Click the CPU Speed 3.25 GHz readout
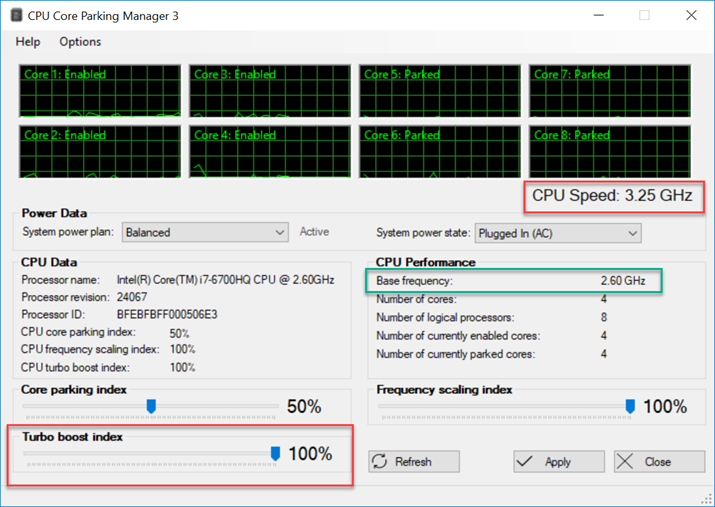This screenshot has width=715, height=507. point(612,196)
